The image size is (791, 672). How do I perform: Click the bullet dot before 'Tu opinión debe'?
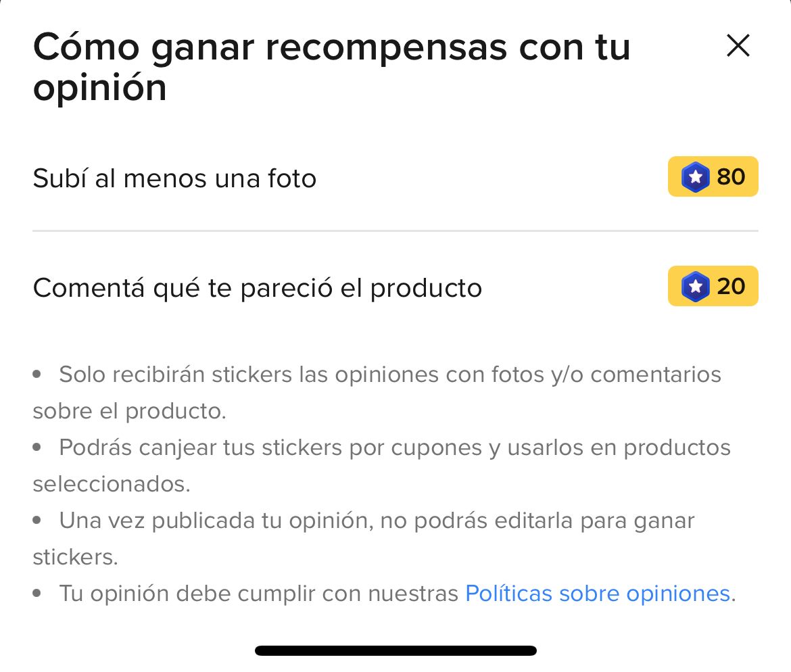coord(37,593)
